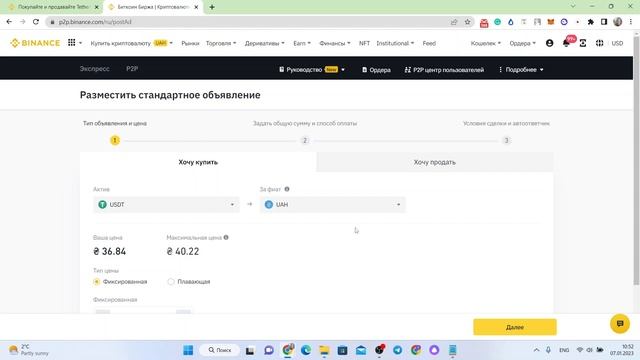Open the Feed link
This screenshot has height=360, width=640.
429,43
